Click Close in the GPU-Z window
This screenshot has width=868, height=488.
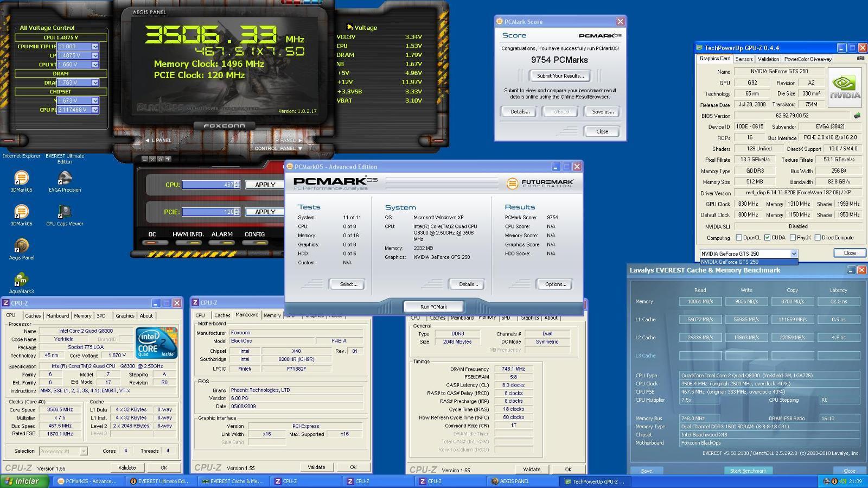[x=850, y=253]
